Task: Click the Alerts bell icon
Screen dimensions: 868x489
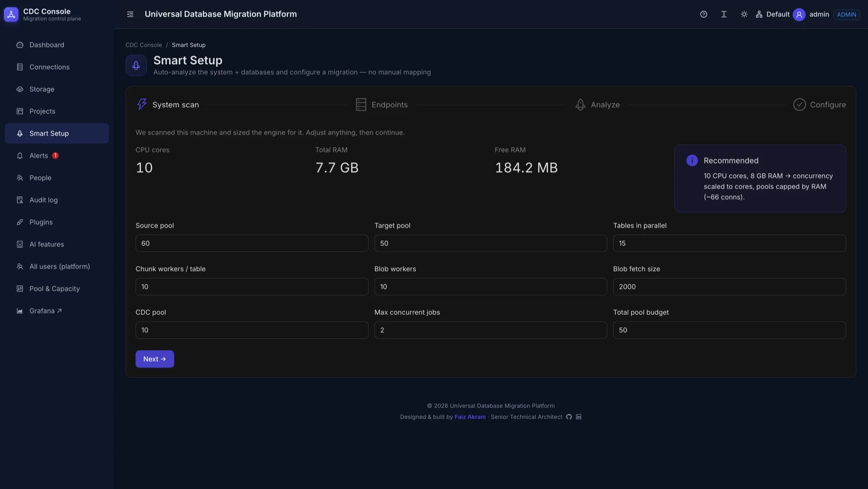Action: (x=20, y=156)
